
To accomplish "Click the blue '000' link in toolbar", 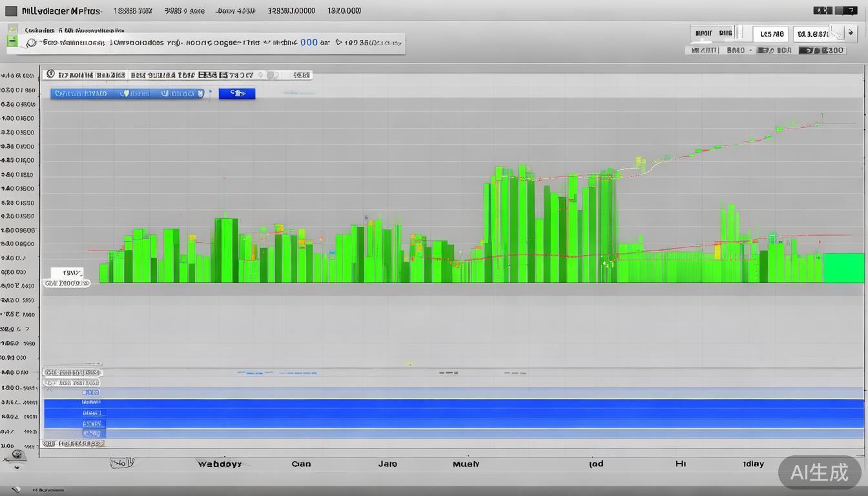I will 309,43.
